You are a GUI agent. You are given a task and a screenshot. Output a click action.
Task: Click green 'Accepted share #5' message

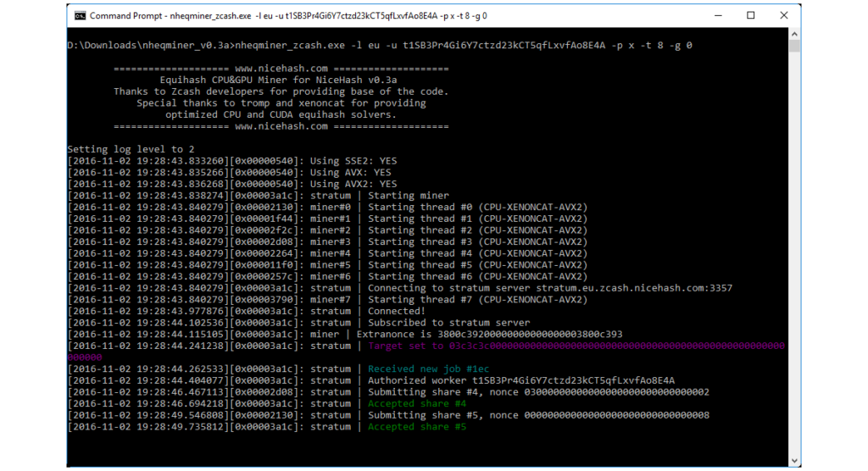417,427
